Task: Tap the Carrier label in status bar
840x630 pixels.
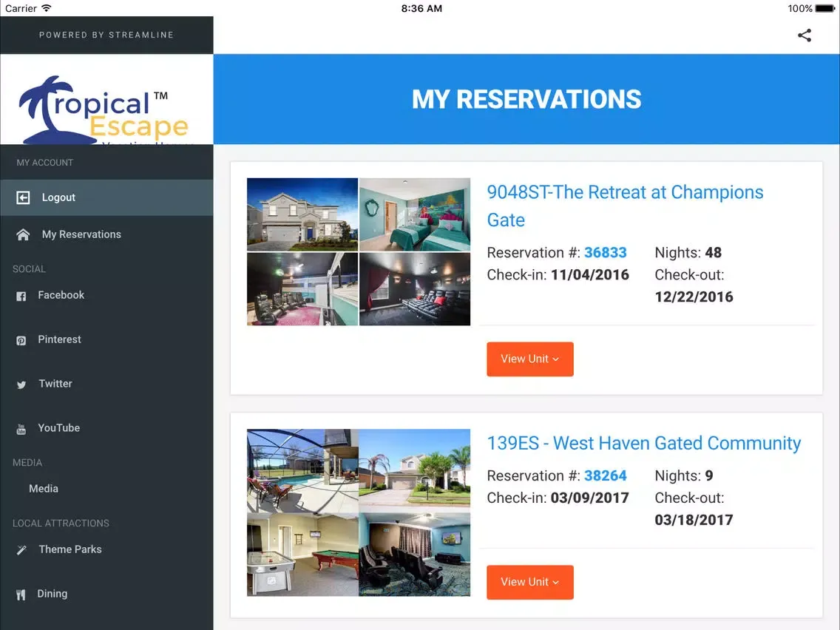Action: pyautogui.click(x=21, y=9)
